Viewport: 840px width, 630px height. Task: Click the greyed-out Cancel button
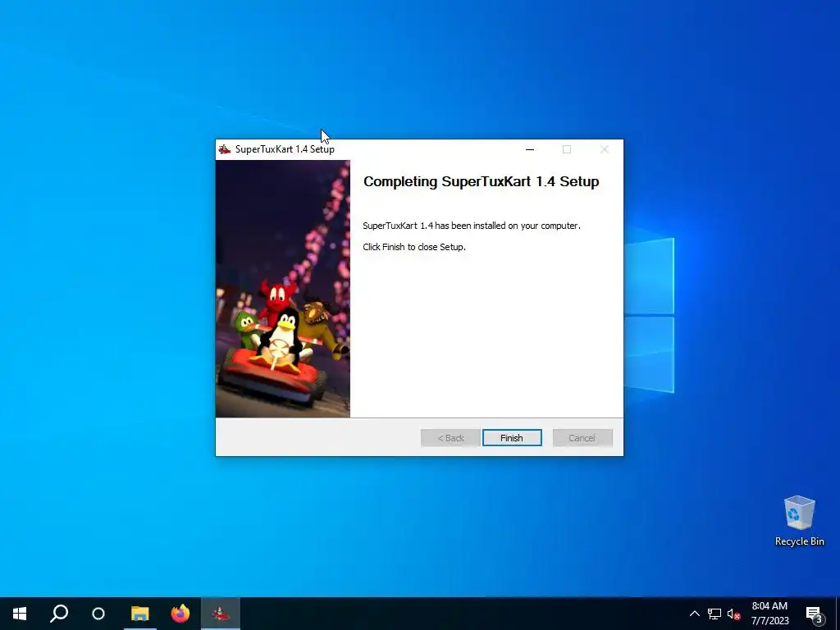(582, 438)
